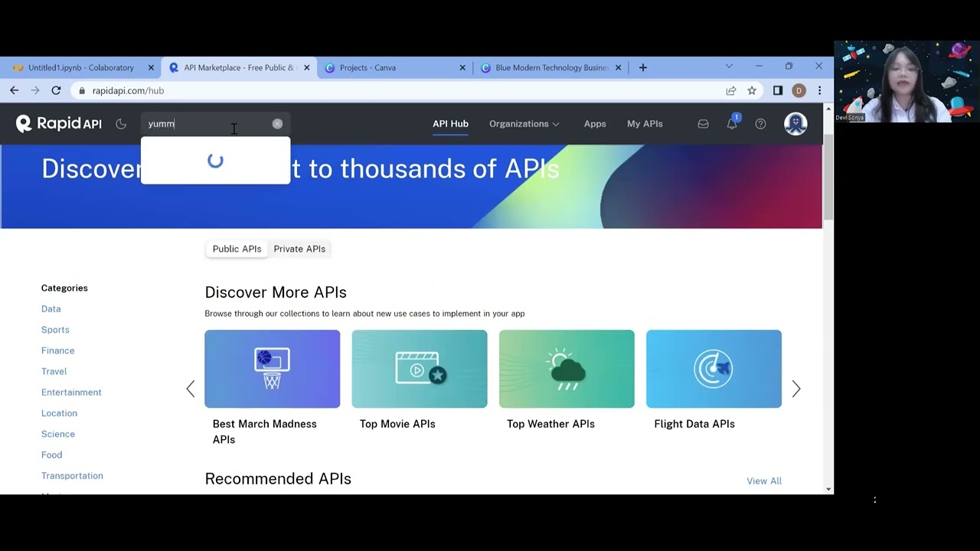The image size is (980, 551).
Task: Open a new browser tab
Action: (x=643, y=67)
